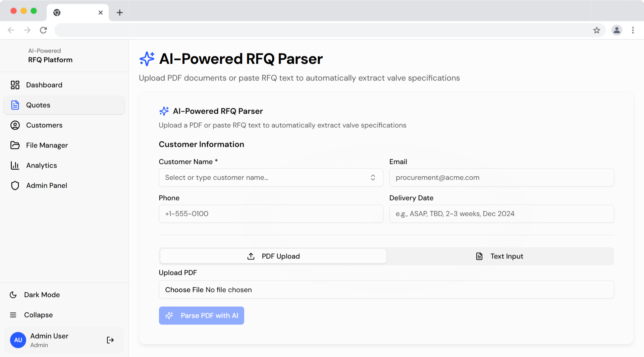Click the sparkle icon beside page title
Image resolution: width=644 pixels, height=357 pixels.
[147, 59]
